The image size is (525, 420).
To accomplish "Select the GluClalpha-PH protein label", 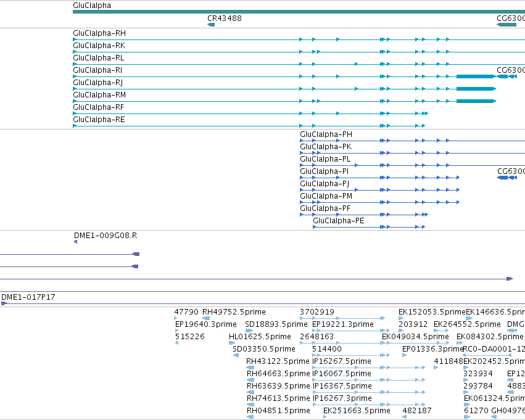I will click(326, 134).
